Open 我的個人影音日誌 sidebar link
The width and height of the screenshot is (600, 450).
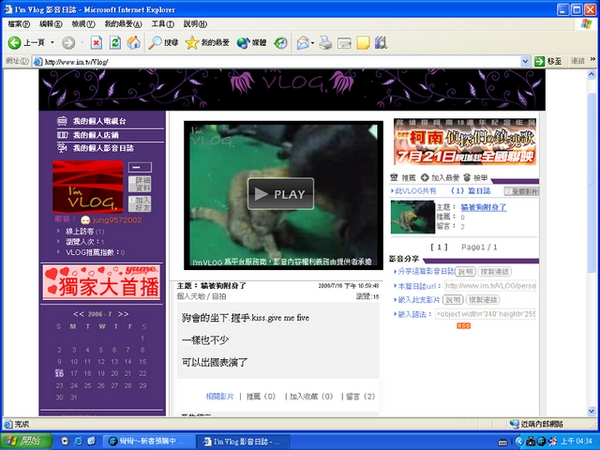click(x=103, y=148)
